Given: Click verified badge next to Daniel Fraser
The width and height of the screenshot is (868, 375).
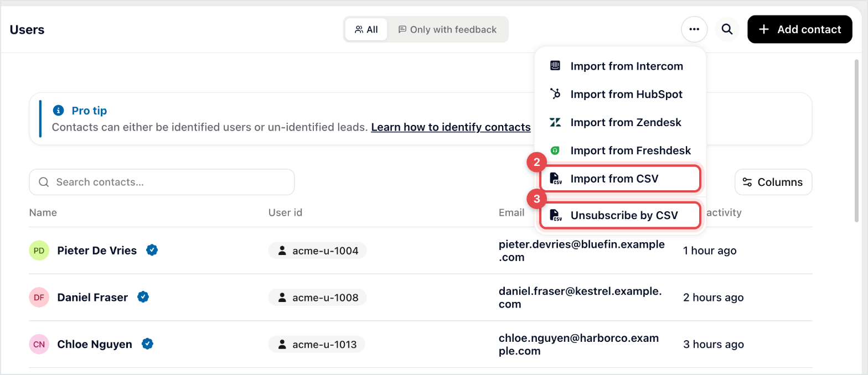Looking at the screenshot, I should [143, 297].
